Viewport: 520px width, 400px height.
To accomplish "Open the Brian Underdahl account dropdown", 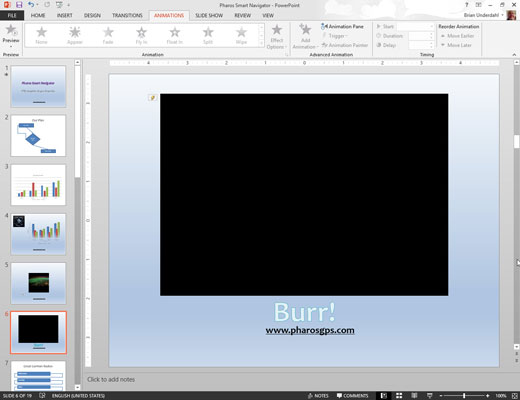I will (x=503, y=15).
